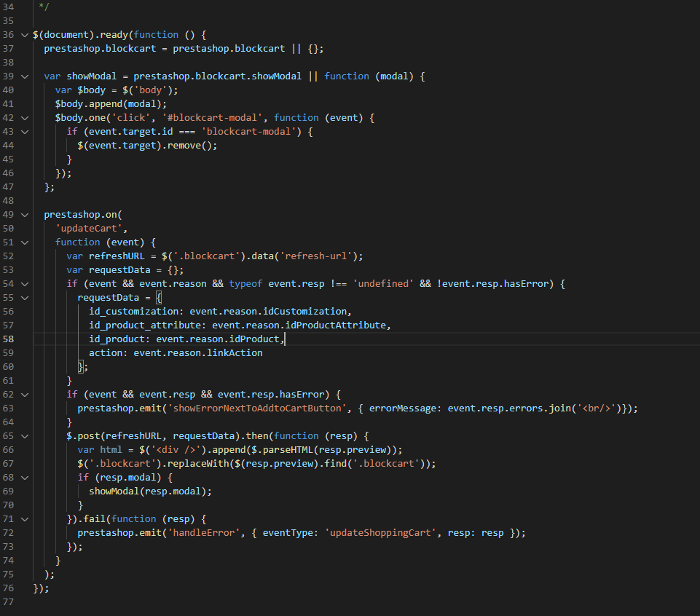700x616 pixels.
Task: Collapse the prestashop.on fold on line 49
Action: [x=25, y=215]
